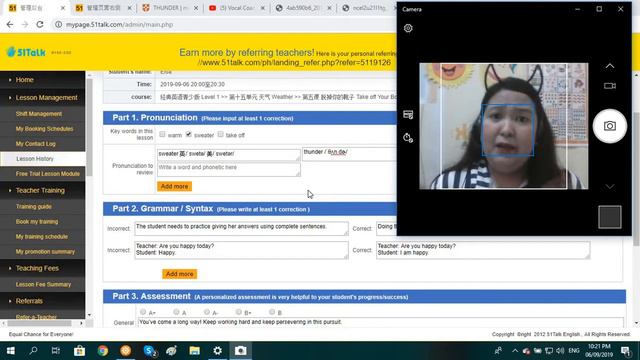Check the 'take off' keyword checkbox
The image size is (640, 360).
pos(220,134)
